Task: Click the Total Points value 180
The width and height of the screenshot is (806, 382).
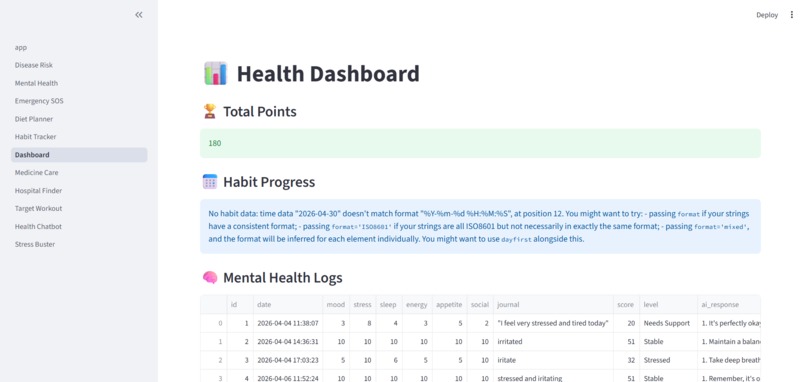Action: [x=215, y=143]
